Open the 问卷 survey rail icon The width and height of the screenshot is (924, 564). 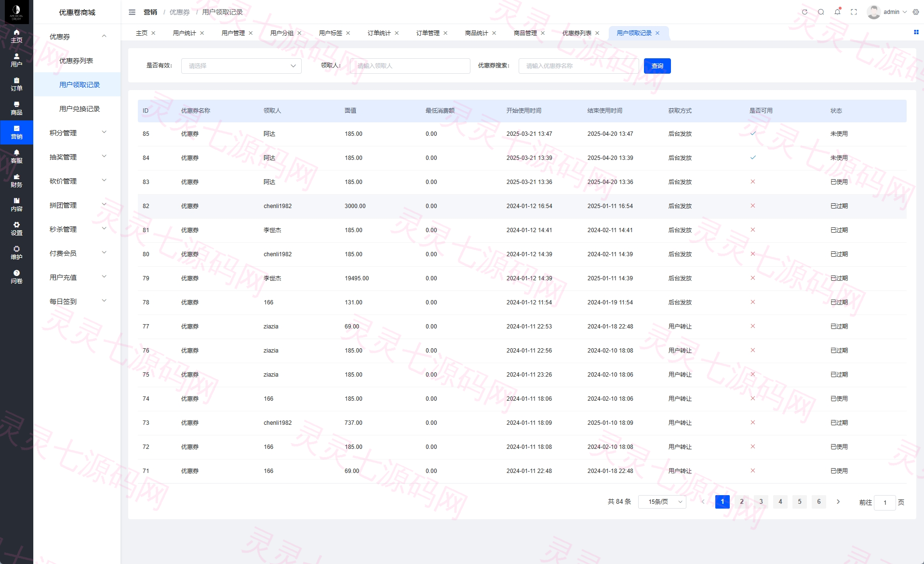coord(16,277)
